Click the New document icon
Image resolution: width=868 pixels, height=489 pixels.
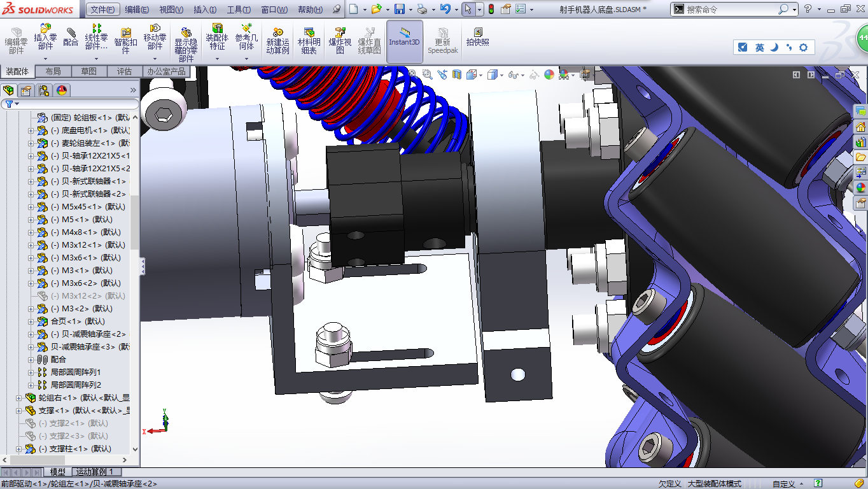[x=354, y=9]
